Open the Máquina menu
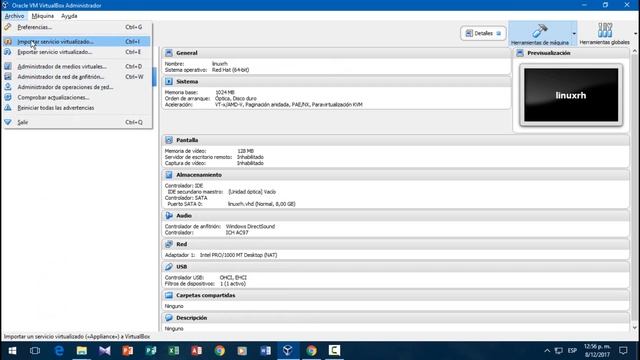 pyautogui.click(x=42, y=16)
